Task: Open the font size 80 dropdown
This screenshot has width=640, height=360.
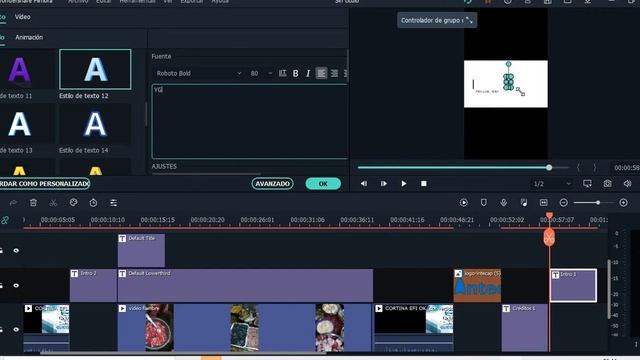Action: (261, 73)
